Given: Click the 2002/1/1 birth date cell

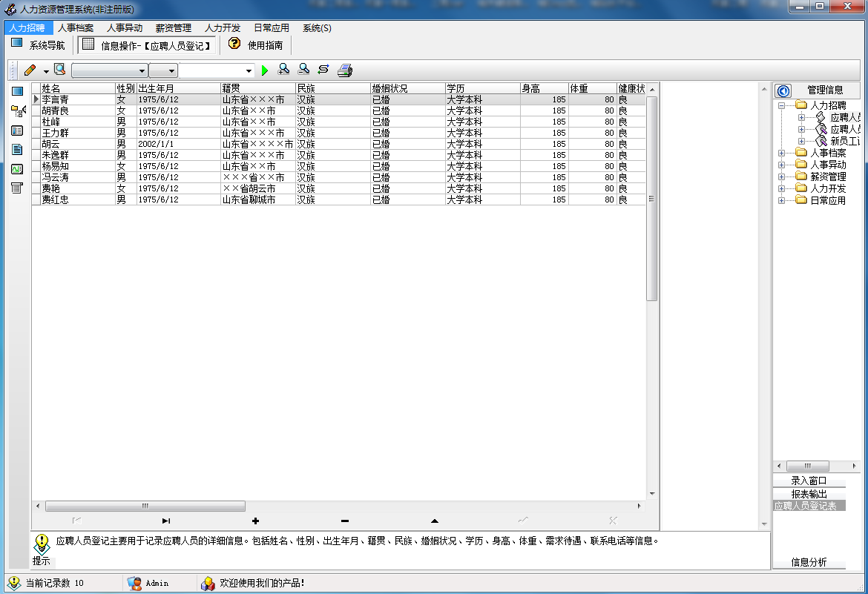Looking at the screenshot, I should pos(178,144).
